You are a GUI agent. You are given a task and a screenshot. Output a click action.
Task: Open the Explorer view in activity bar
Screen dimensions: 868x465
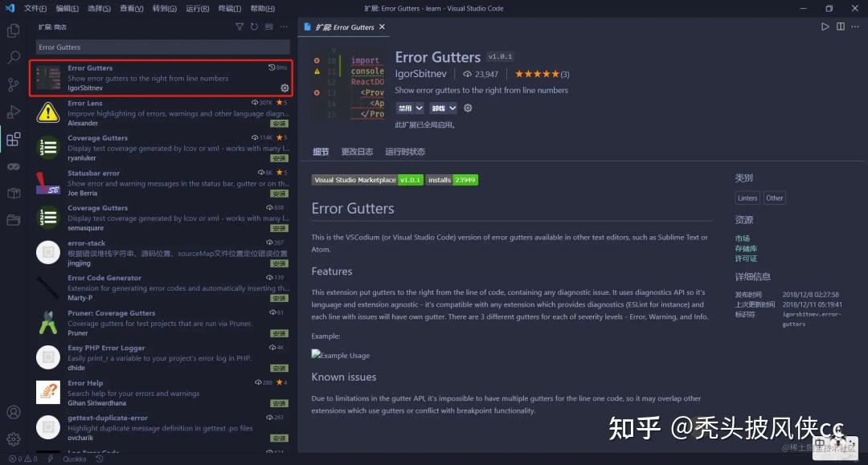[x=14, y=30]
